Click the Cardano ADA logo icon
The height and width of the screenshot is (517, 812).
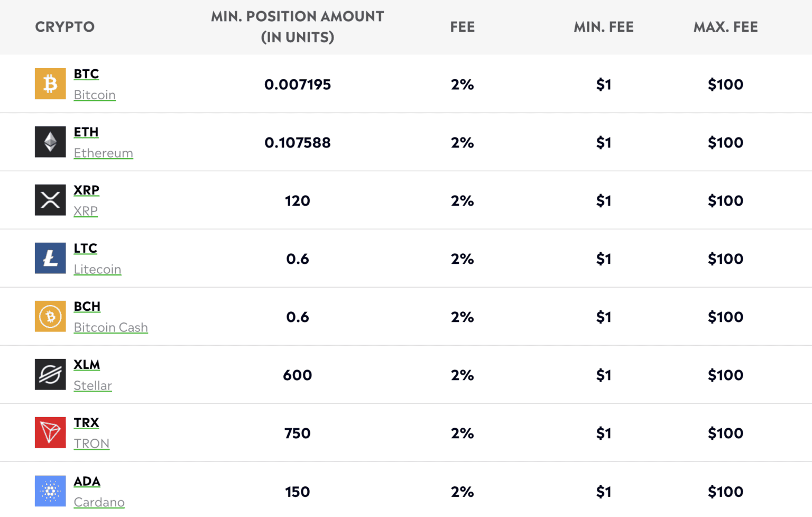coord(50,491)
